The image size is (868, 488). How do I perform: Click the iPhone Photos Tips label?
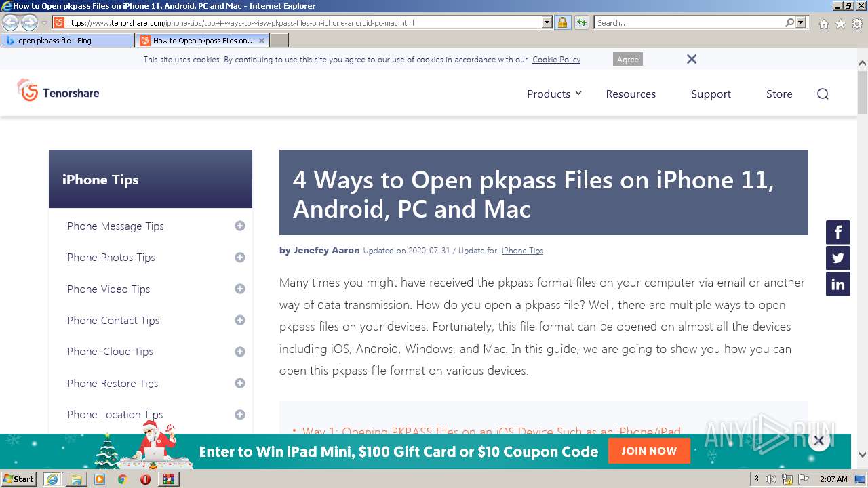coord(110,258)
